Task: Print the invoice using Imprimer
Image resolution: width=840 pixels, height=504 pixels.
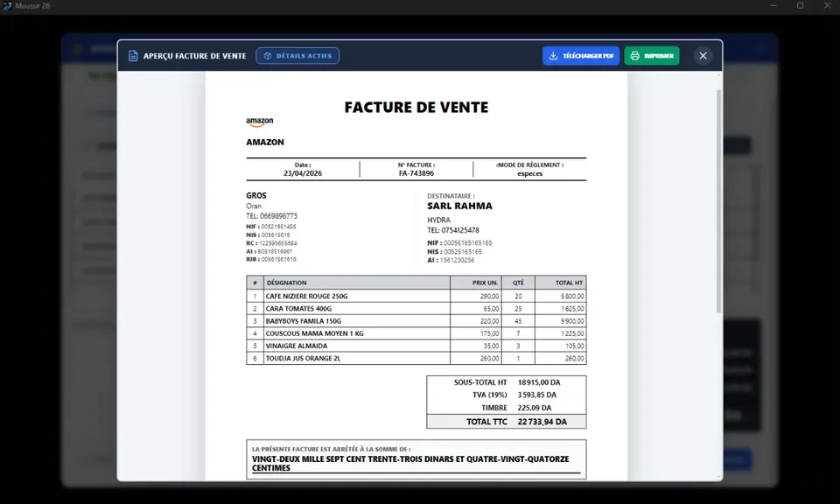Action: pos(651,56)
